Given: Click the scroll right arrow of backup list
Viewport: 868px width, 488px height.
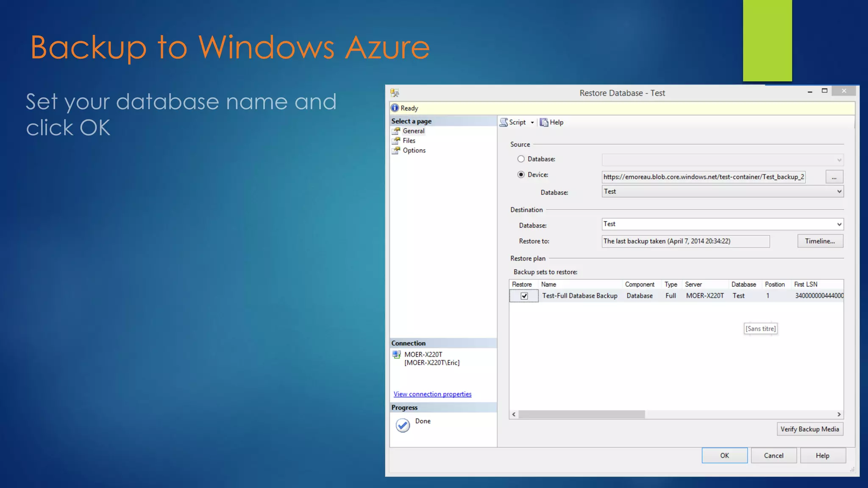Looking at the screenshot, I should pyautogui.click(x=839, y=414).
